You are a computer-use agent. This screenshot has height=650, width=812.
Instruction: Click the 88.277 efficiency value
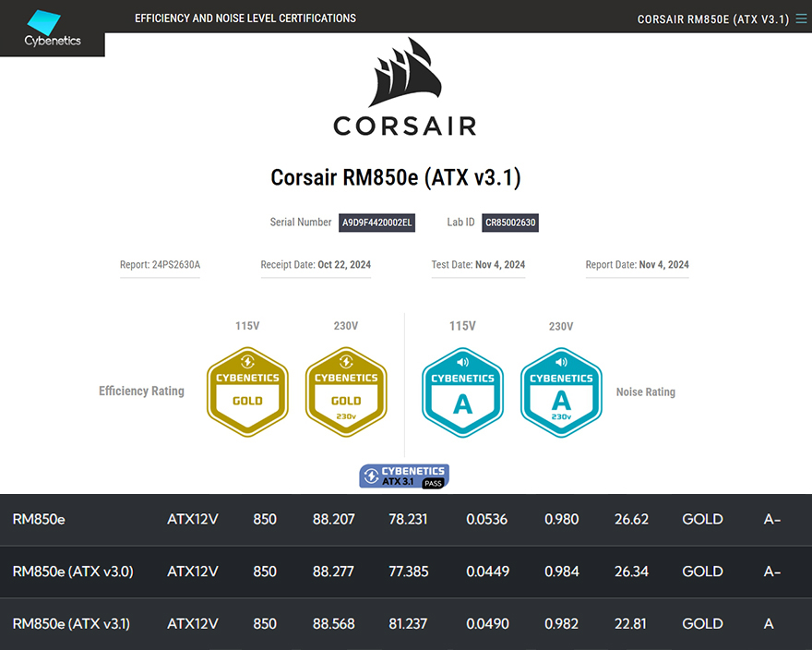pyautogui.click(x=333, y=572)
